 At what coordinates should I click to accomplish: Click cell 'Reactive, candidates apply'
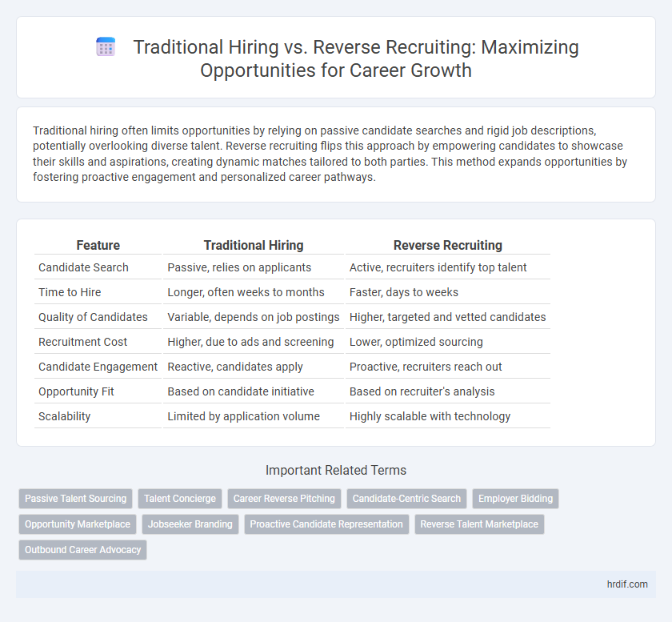254,367
